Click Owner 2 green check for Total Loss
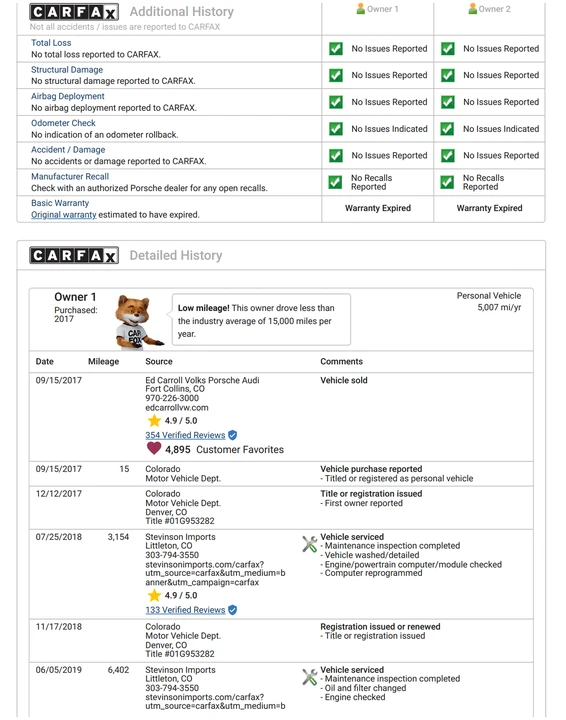The width and height of the screenshot is (566, 720). [x=448, y=49]
